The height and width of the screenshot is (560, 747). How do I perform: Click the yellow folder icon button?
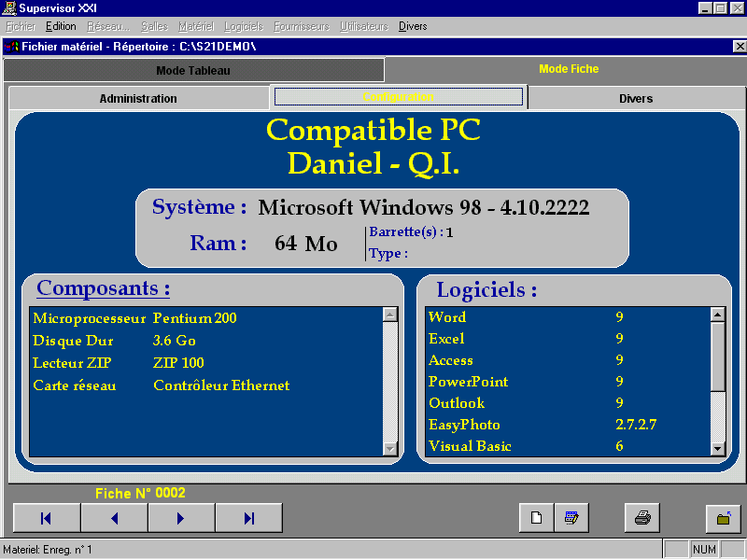[x=723, y=518]
